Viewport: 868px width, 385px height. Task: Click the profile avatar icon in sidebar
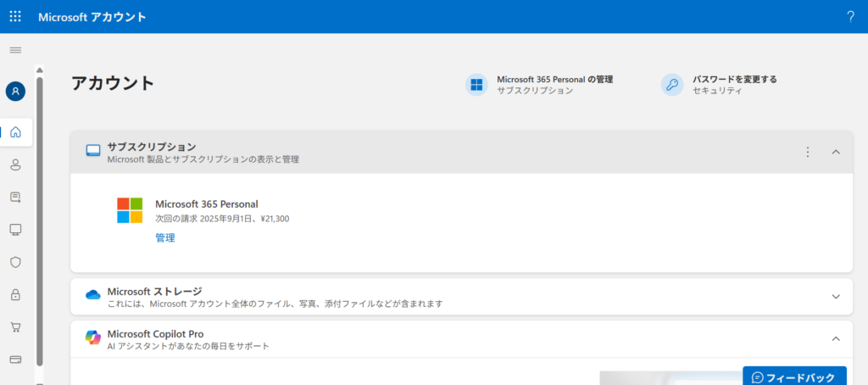[15, 92]
